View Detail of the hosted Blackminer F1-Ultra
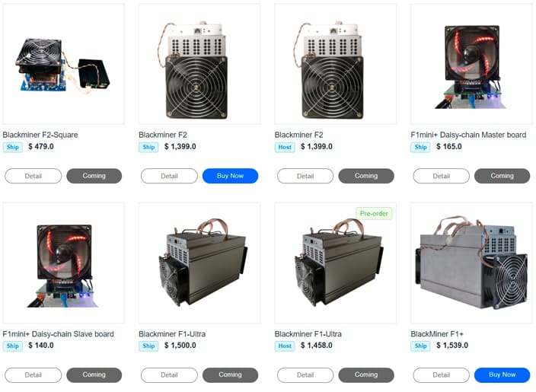The width and height of the screenshot is (536, 392). pyautogui.click(x=305, y=375)
